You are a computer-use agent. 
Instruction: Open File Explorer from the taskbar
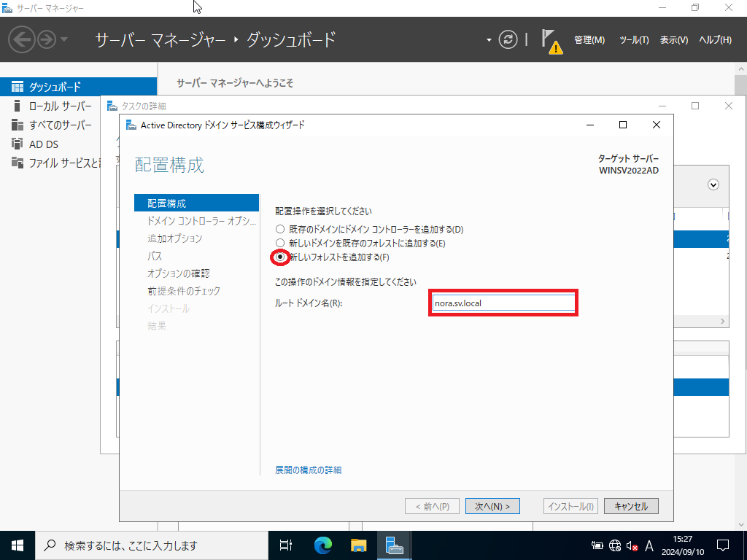(359, 545)
